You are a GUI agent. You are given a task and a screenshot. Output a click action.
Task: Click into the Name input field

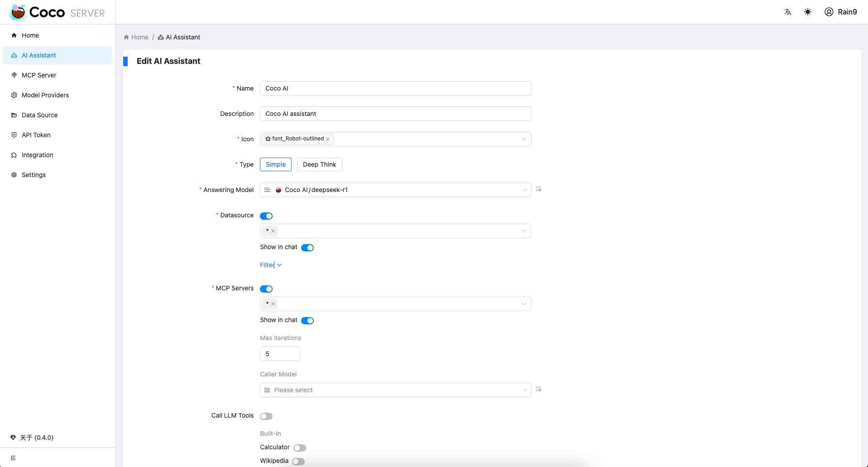395,88
